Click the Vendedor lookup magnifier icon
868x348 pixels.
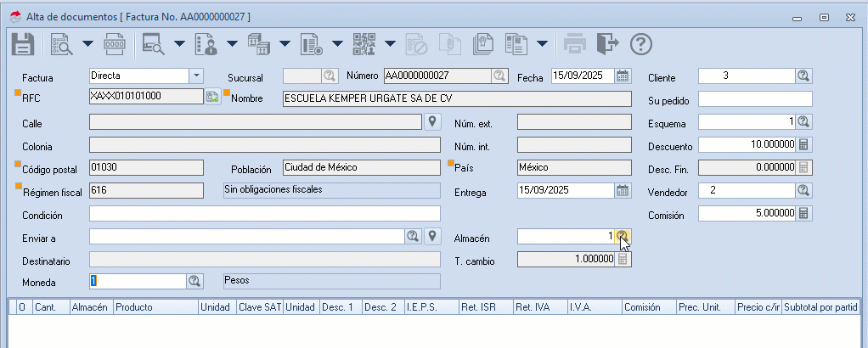[803, 190]
